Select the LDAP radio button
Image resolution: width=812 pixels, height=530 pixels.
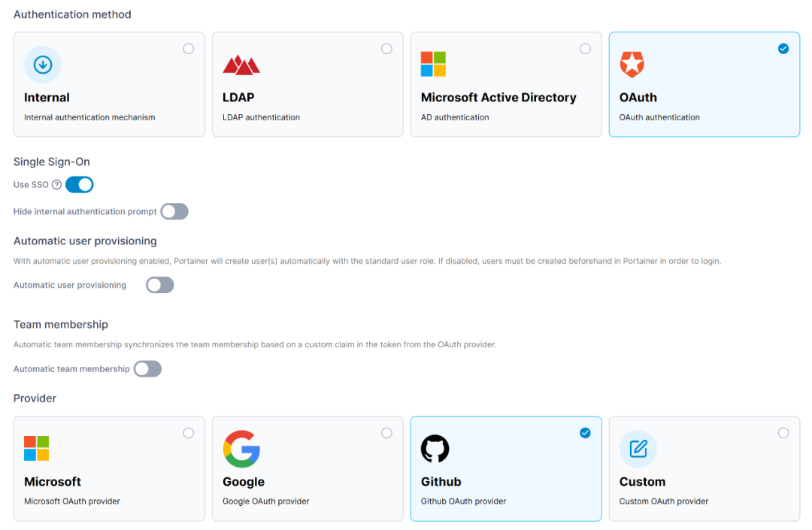click(x=386, y=49)
